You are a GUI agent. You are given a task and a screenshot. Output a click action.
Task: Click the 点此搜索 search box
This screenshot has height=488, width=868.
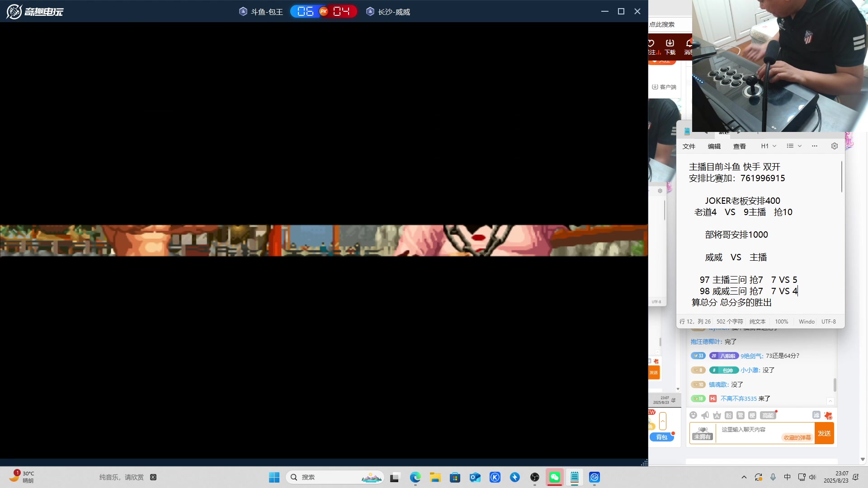tap(670, 24)
